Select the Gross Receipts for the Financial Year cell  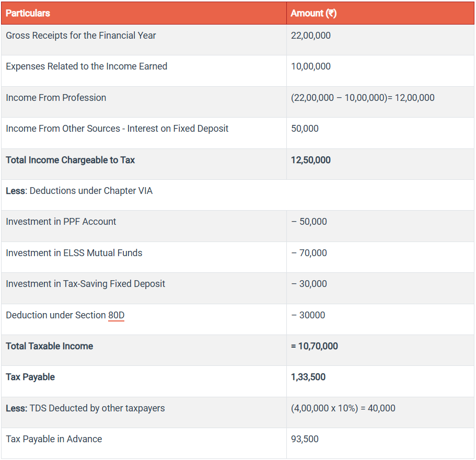click(81, 36)
